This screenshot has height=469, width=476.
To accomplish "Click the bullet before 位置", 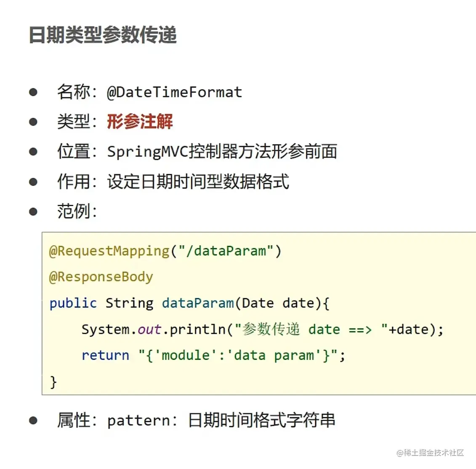I will pos(33,152).
